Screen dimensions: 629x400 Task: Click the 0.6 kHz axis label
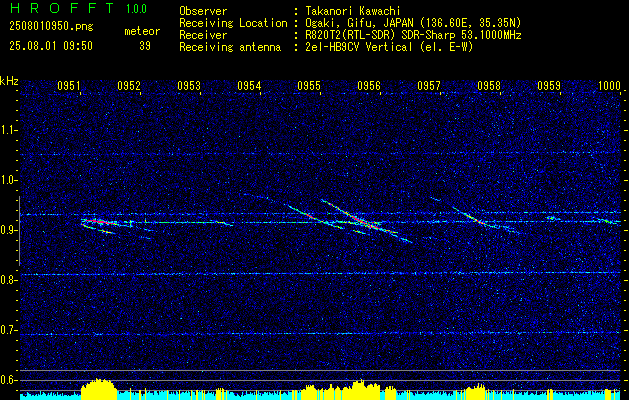[x=9, y=380]
